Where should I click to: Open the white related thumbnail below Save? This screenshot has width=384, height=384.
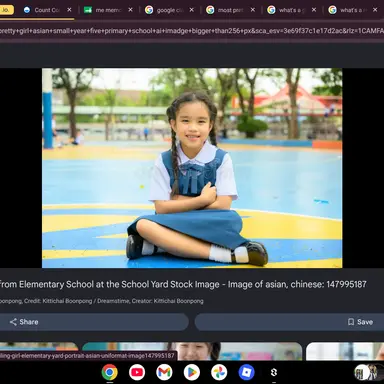click(x=345, y=351)
